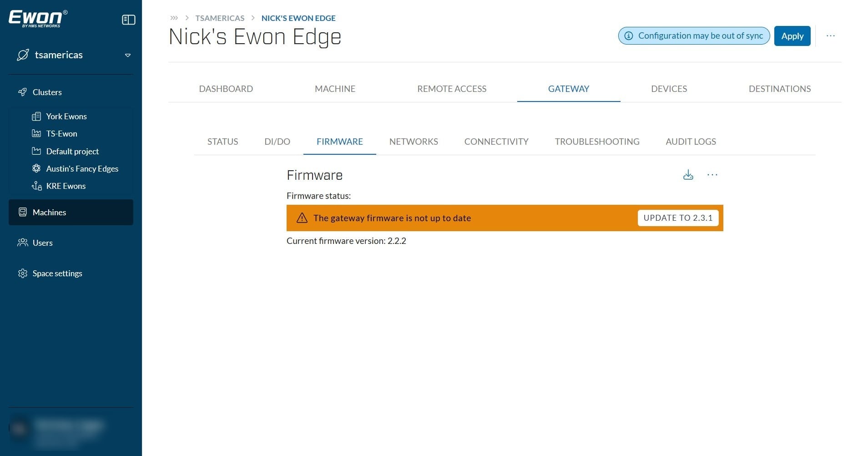Click the York Ewons building icon
The width and height of the screenshot is (868, 456).
click(x=36, y=117)
